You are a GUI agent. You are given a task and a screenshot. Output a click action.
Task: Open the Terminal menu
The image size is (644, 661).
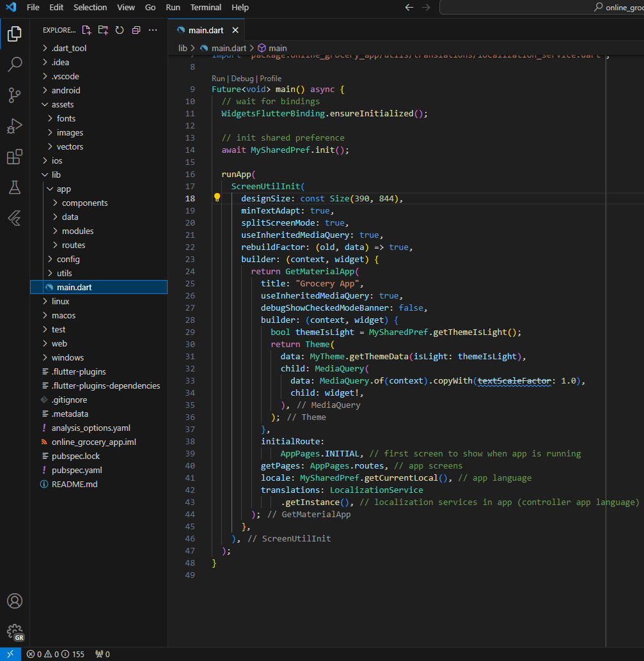pos(205,8)
